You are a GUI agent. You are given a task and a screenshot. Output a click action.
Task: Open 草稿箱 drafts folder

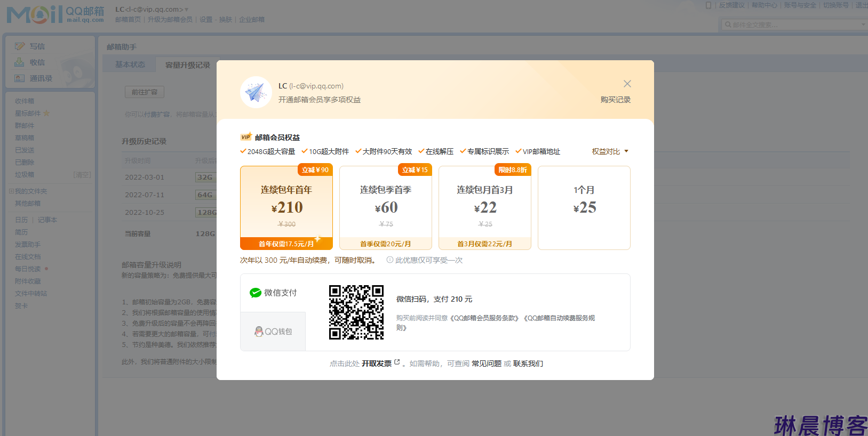(25, 138)
